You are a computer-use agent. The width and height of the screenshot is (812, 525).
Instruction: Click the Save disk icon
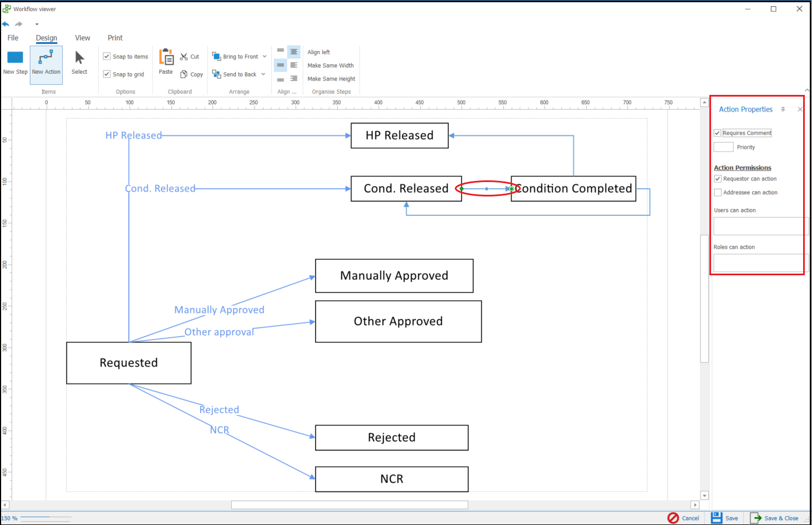pos(717,518)
